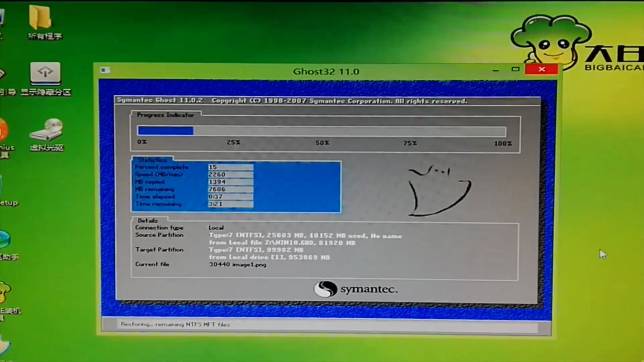Click the Restoring status bar message

pyautogui.click(x=175, y=324)
